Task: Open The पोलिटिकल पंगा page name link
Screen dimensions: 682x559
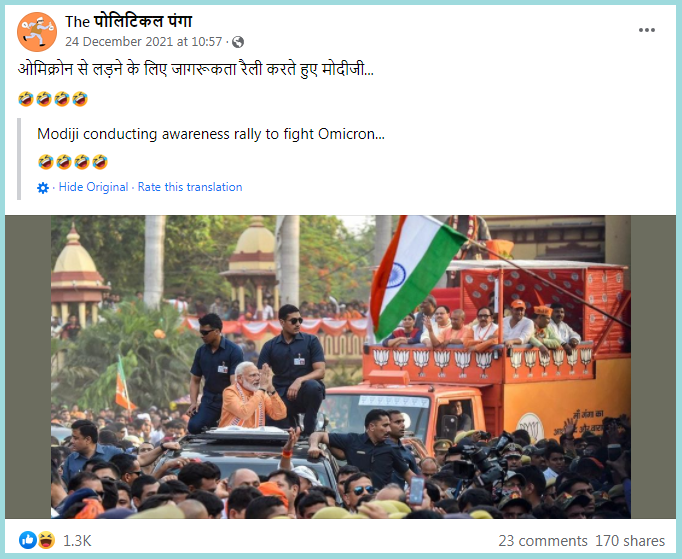Action: click(128, 21)
